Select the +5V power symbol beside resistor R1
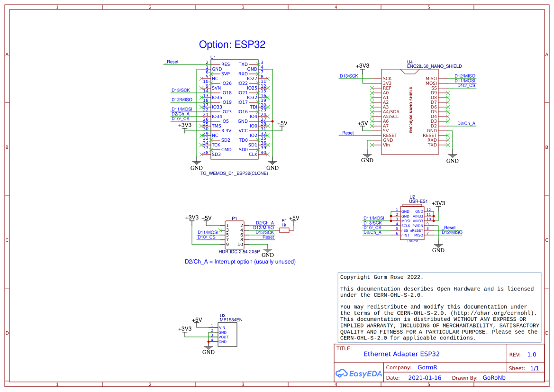This screenshot has height=392, width=554. [294, 219]
